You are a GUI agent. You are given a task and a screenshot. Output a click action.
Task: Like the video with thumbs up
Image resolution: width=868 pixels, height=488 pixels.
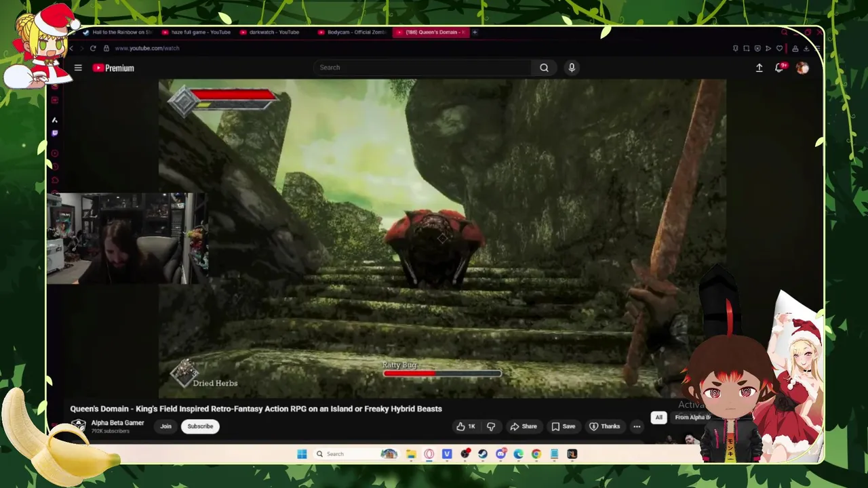pyautogui.click(x=465, y=426)
